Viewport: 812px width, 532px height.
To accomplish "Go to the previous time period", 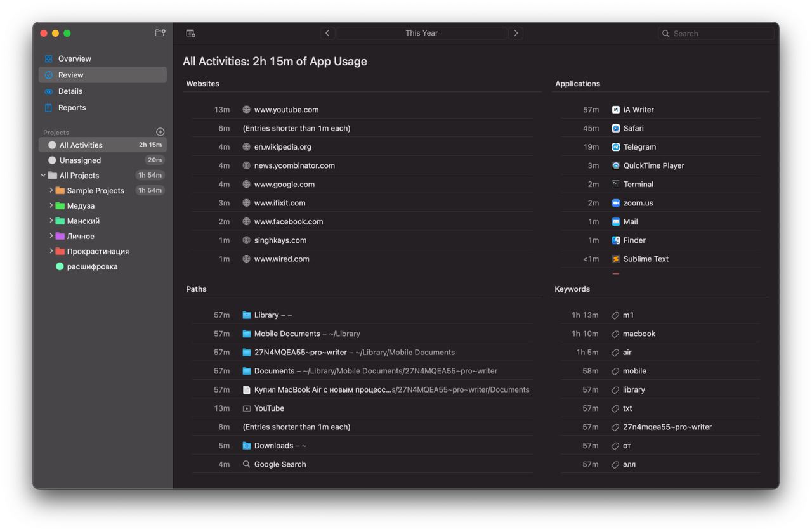I will pyautogui.click(x=327, y=33).
